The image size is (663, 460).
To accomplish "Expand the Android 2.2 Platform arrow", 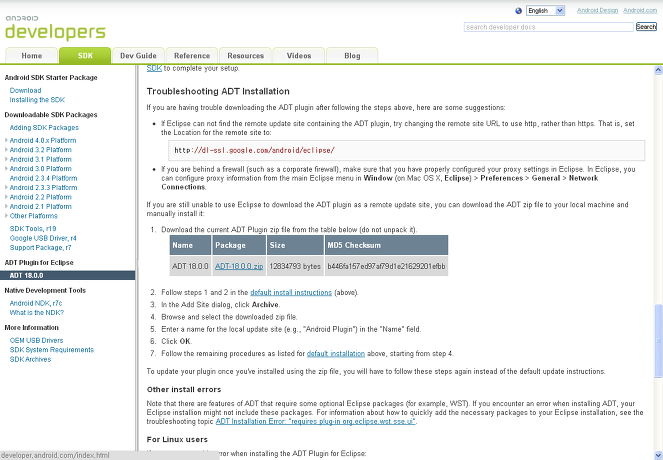I will pyautogui.click(x=6, y=197).
